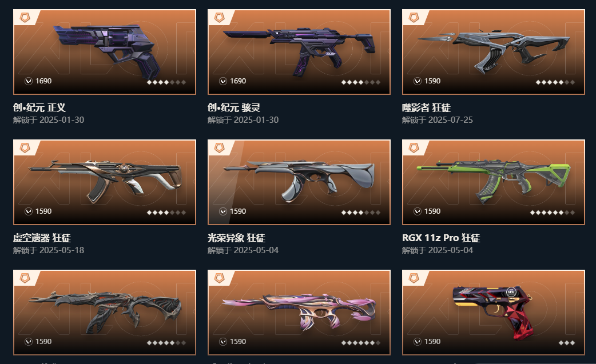Open the RGX 11z Pro 狂徒 title

(441, 238)
